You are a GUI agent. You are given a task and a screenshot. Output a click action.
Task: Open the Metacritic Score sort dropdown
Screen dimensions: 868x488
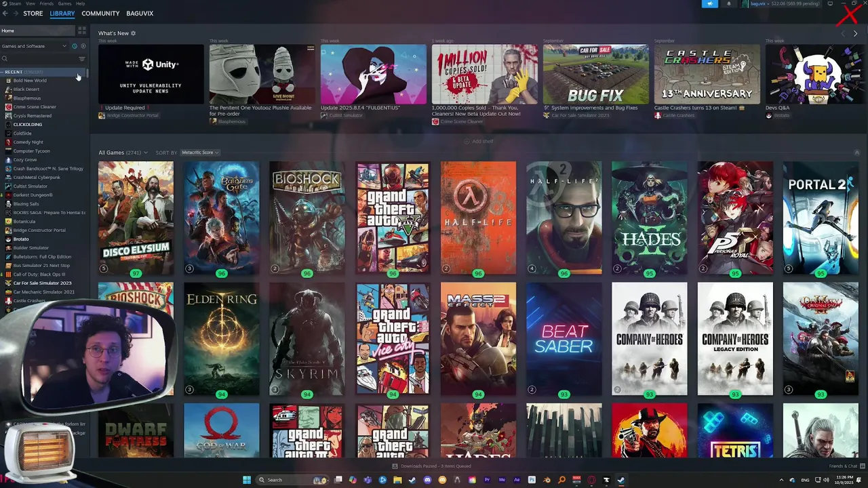coord(200,152)
